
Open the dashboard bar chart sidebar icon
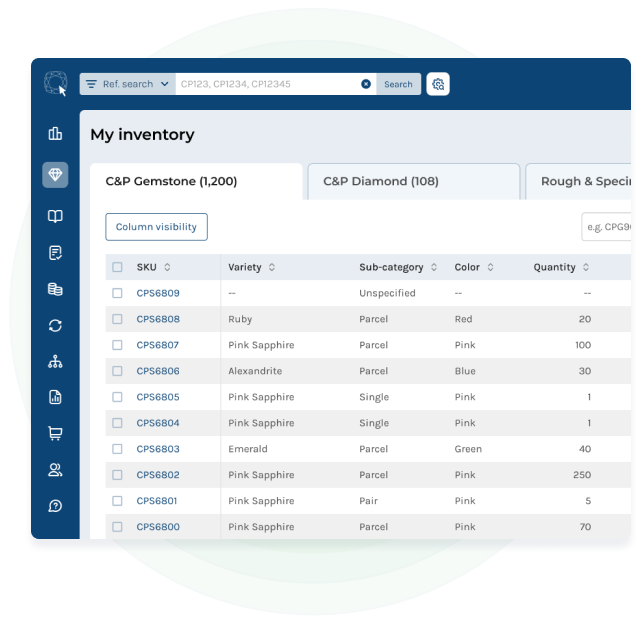coord(55,134)
